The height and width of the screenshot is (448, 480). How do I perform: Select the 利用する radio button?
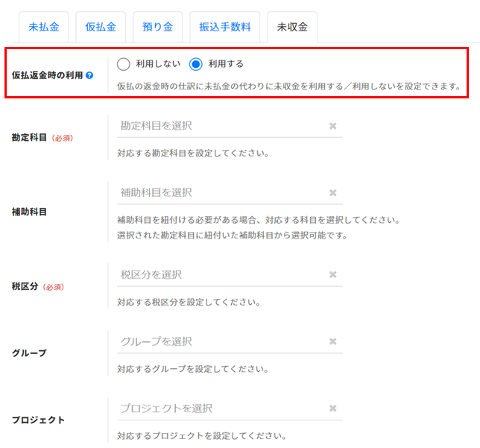coord(196,64)
